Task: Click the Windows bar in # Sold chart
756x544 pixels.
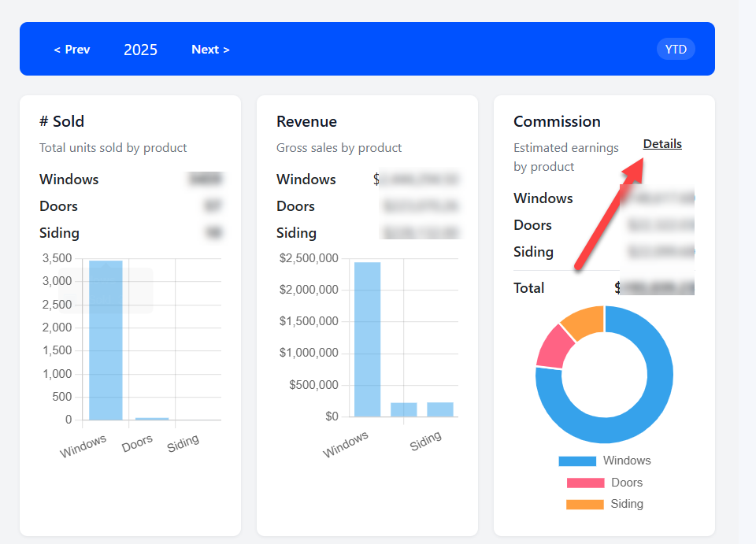Action: (x=106, y=340)
